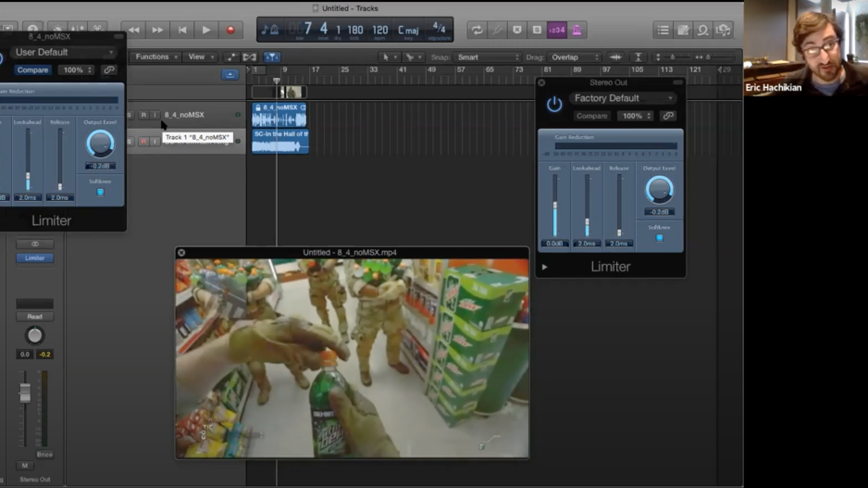Click the Gain slider in Stereo Out Limiter

(555, 206)
